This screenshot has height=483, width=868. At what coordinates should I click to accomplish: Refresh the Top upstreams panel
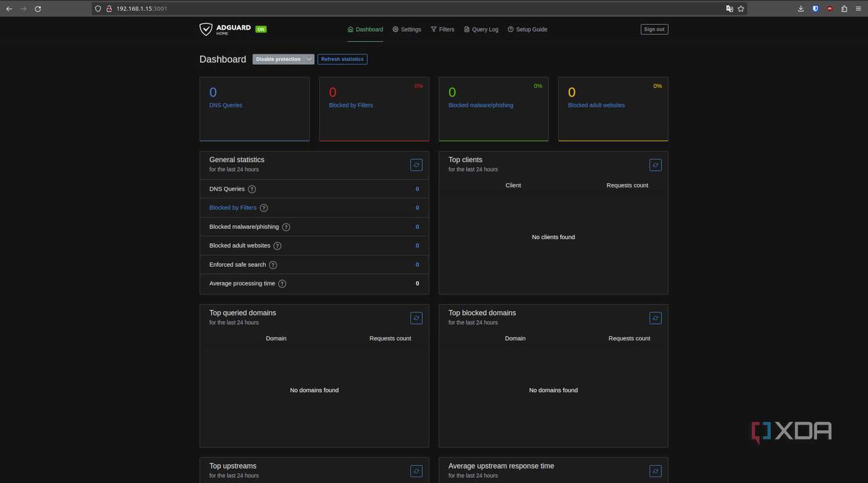(416, 471)
